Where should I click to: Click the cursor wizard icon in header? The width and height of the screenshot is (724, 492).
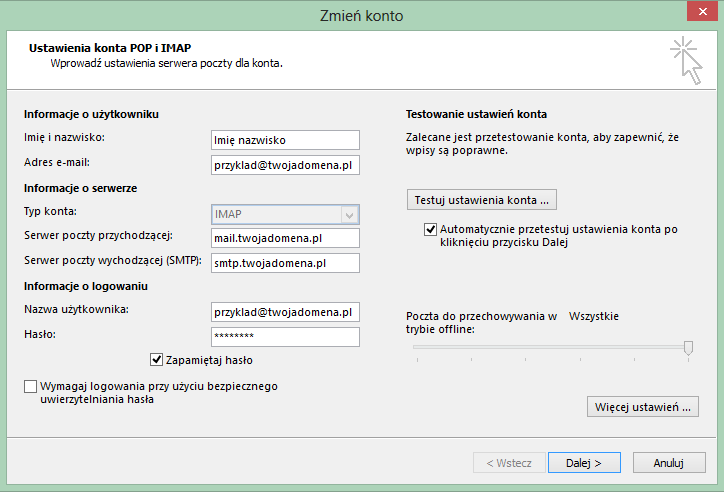click(x=686, y=60)
